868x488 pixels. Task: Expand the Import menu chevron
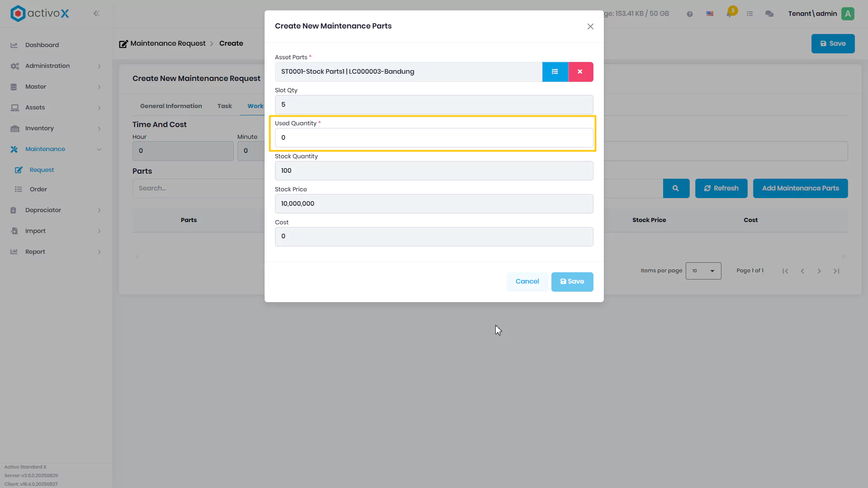[99, 232]
